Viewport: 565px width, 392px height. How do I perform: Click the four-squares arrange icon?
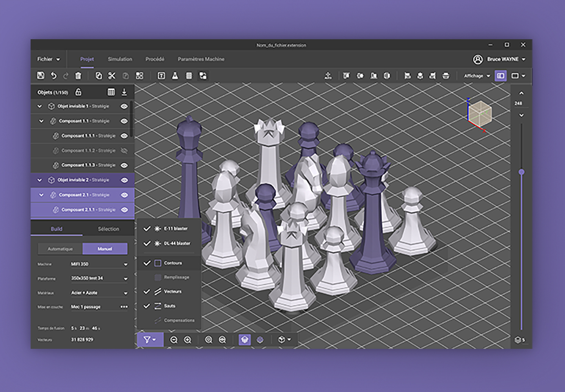coord(139,76)
